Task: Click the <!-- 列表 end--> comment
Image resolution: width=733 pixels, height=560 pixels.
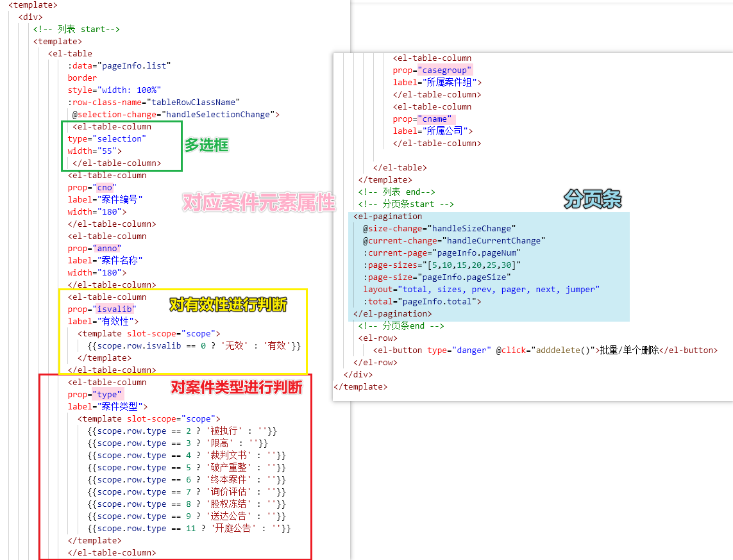Action: point(397,192)
